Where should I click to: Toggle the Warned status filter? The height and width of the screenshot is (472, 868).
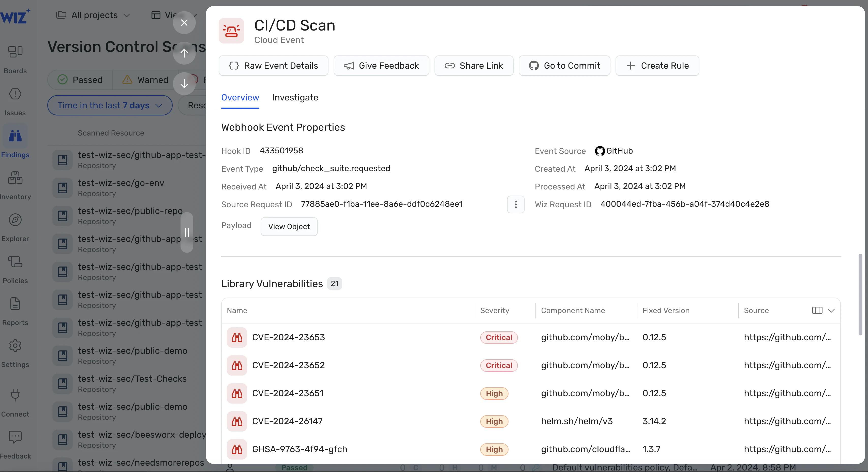[x=146, y=80]
